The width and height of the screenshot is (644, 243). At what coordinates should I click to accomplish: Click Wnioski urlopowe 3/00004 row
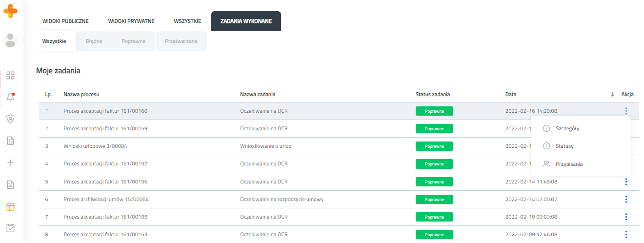(x=95, y=146)
